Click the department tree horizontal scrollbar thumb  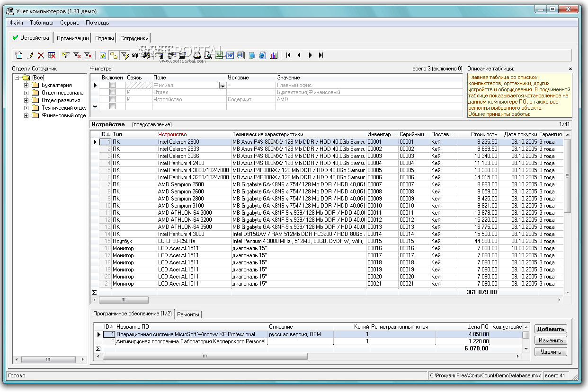48,360
